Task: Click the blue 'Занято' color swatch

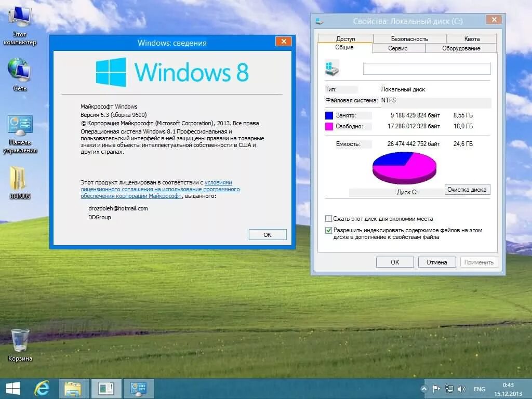Action: (x=329, y=115)
